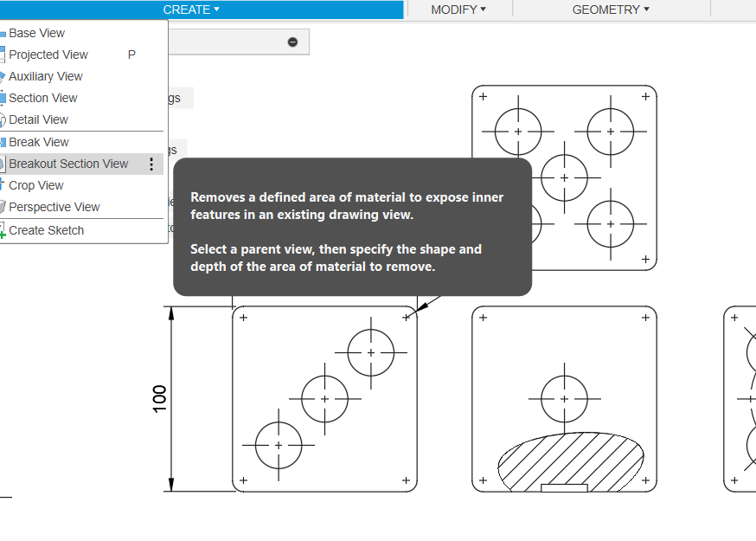Click the Base View icon
This screenshot has width=756, height=541.
pyautogui.click(x=3, y=33)
